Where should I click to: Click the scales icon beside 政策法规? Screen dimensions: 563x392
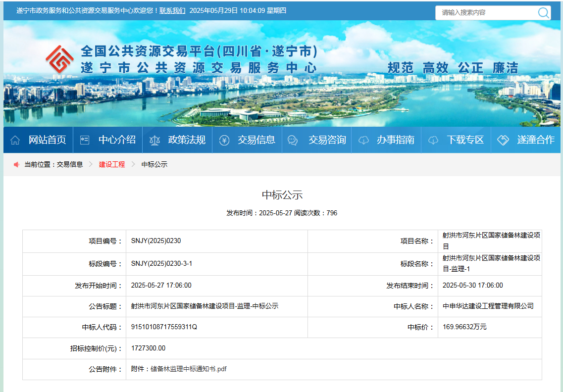coord(154,141)
